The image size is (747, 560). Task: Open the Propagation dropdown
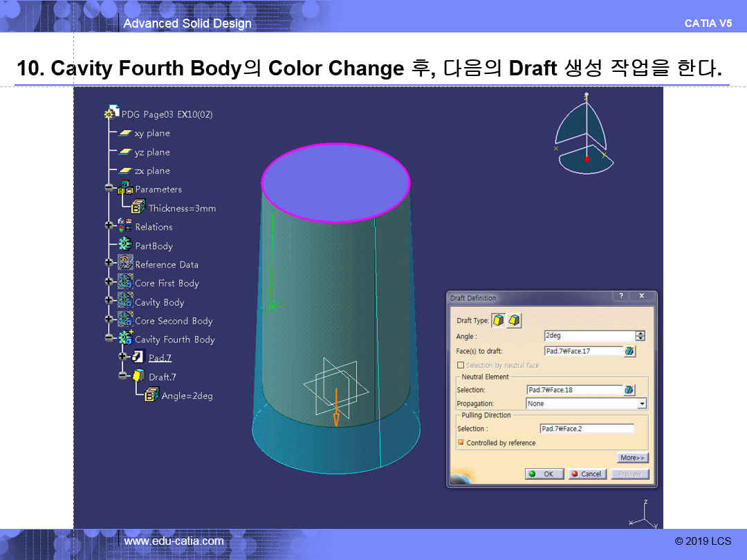tap(642, 404)
